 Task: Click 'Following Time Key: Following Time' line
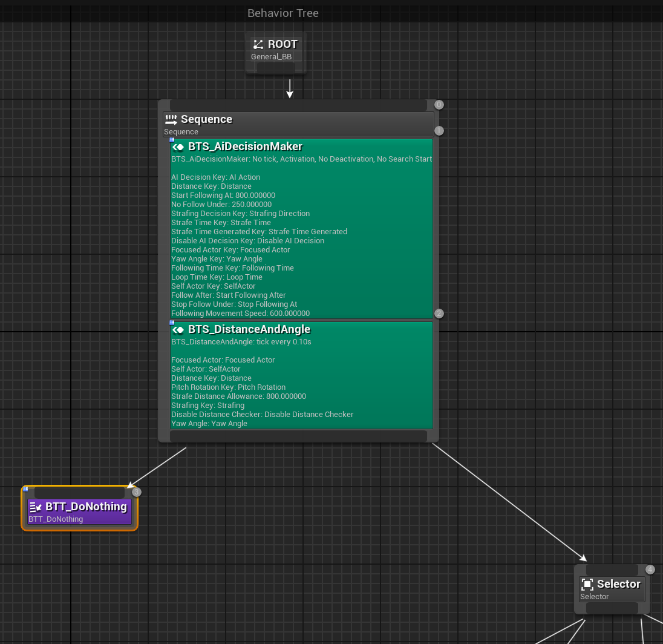(x=232, y=268)
